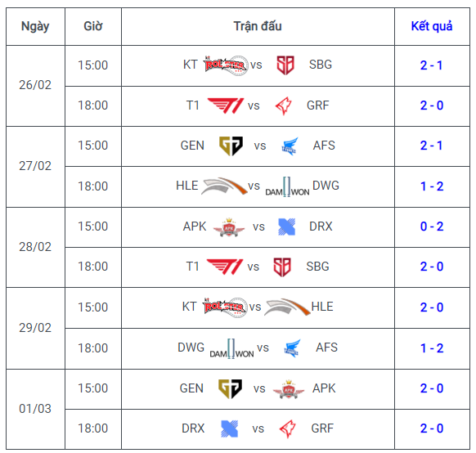Click the APK Prince logo in 28/02 match

click(x=229, y=227)
